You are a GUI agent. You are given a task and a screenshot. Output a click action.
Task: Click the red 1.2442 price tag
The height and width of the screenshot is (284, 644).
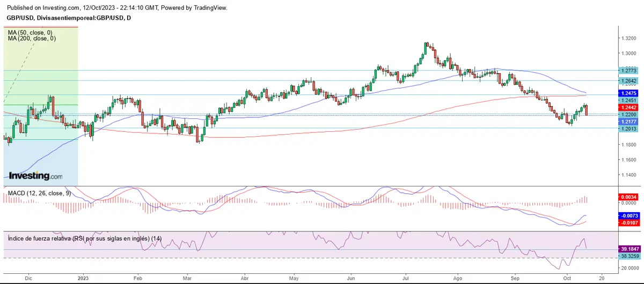[628, 107]
